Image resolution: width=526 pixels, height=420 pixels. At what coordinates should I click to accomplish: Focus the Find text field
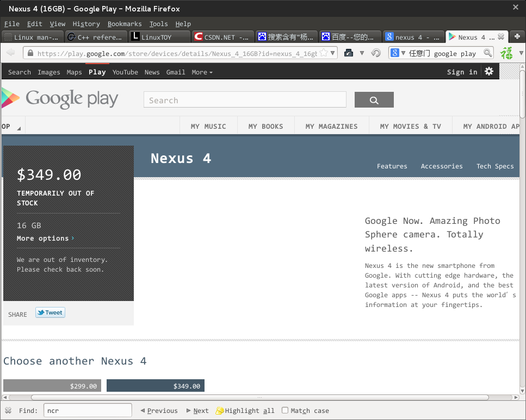pyautogui.click(x=88, y=410)
